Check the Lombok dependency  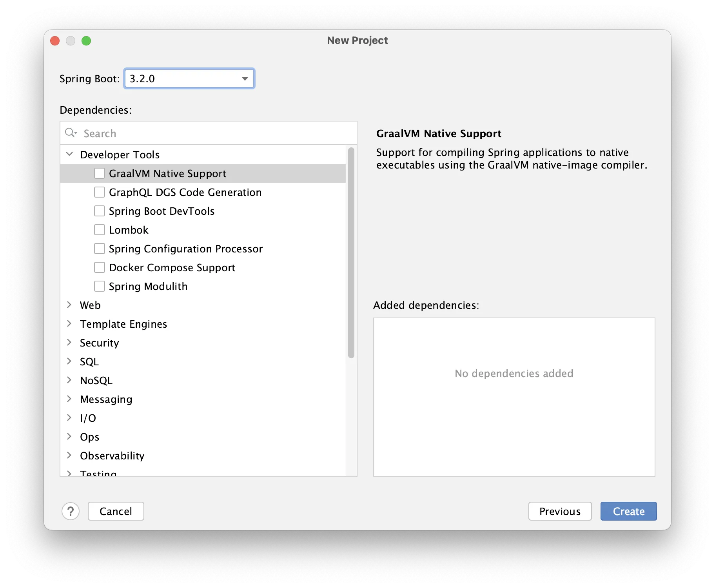click(100, 229)
